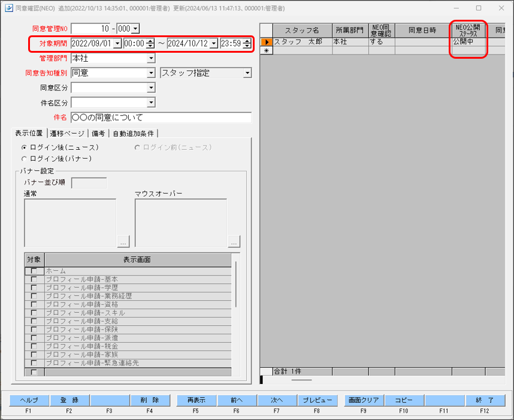Go to next record with 次へ
Viewport: 514px width, 420px height.
[277, 400]
